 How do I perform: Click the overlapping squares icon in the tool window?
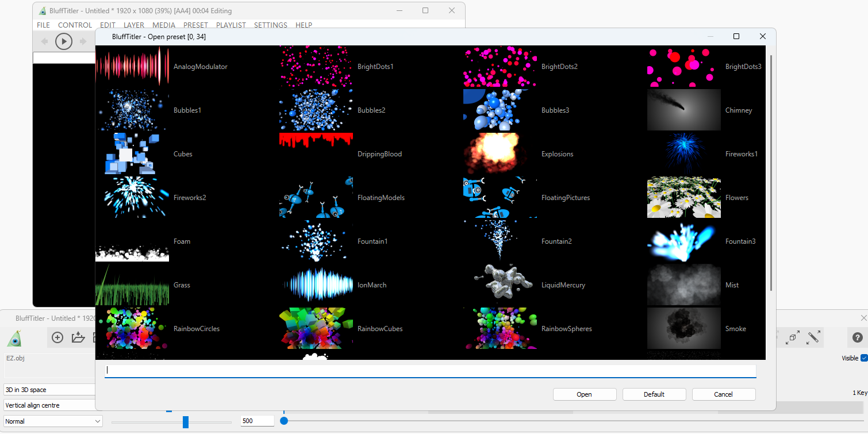[793, 338]
